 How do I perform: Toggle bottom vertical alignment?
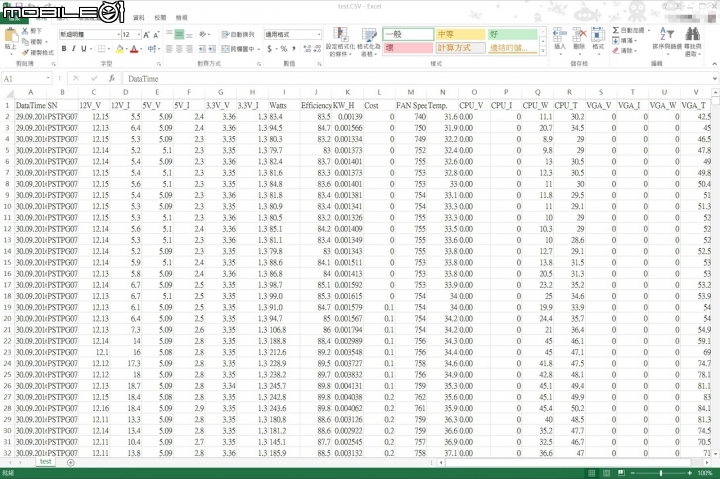(x=189, y=34)
